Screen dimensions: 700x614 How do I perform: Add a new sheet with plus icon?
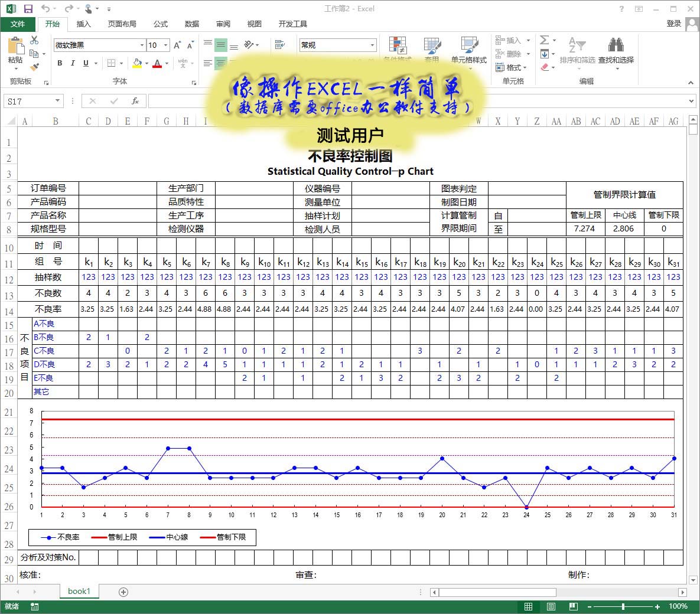[x=123, y=592]
